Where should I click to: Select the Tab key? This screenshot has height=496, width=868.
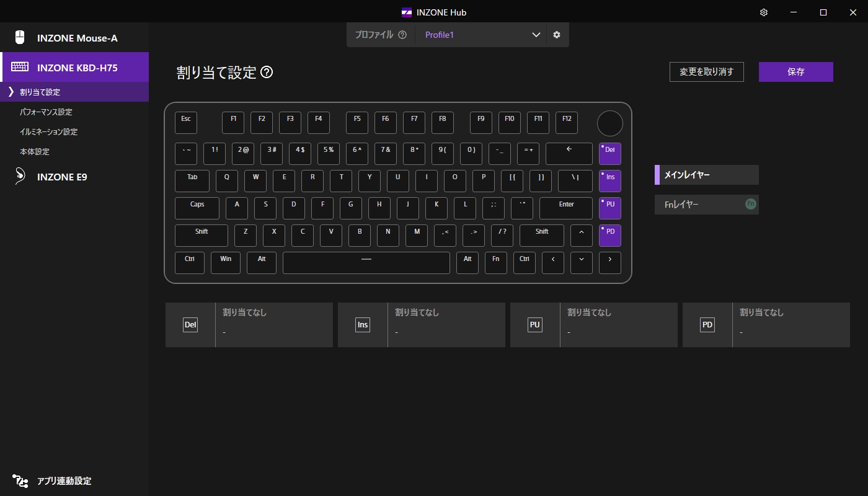192,181
